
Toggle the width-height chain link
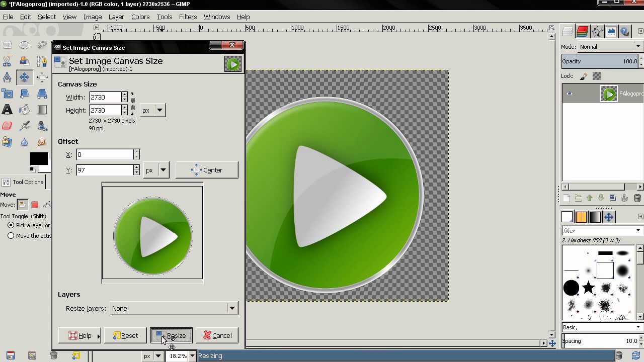pyautogui.click(x=133, y=104)
